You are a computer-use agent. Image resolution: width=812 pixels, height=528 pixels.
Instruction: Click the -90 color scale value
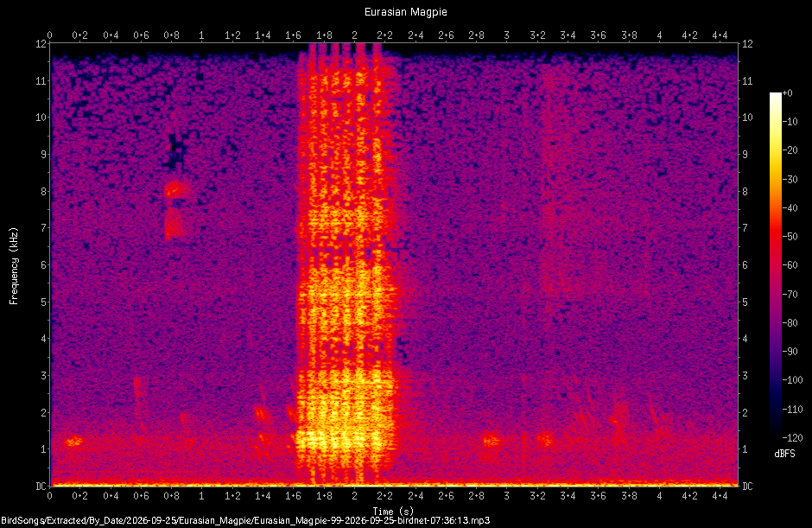tap(790, 352)
